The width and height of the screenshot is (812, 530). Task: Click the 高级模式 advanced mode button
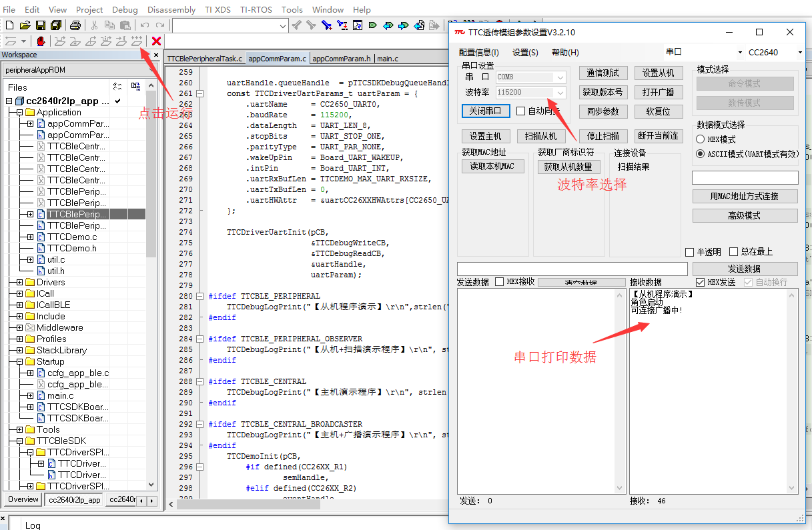[x=745, y=215]
